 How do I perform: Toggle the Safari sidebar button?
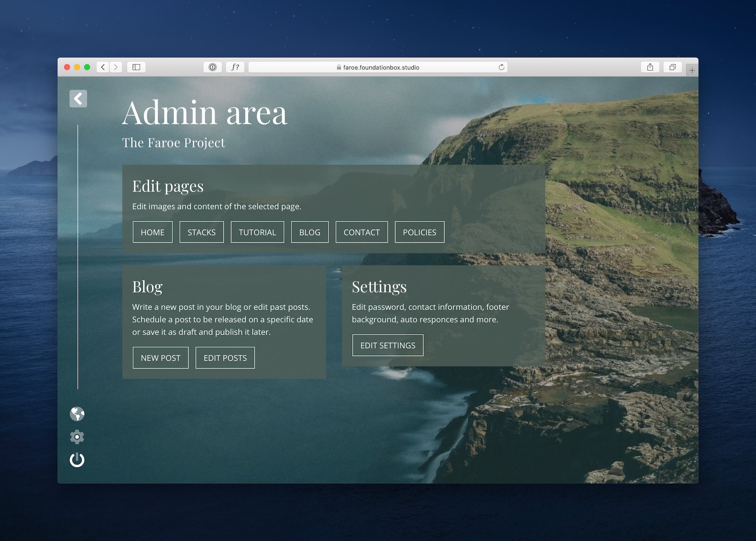coord(136,67)
